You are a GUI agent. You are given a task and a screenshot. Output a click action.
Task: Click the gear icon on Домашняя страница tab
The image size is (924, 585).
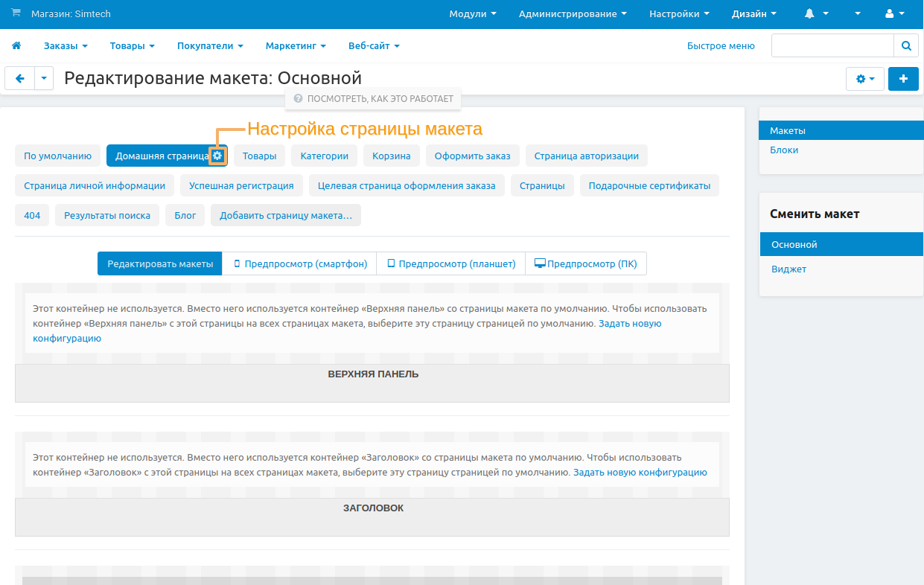pos(217,156)
